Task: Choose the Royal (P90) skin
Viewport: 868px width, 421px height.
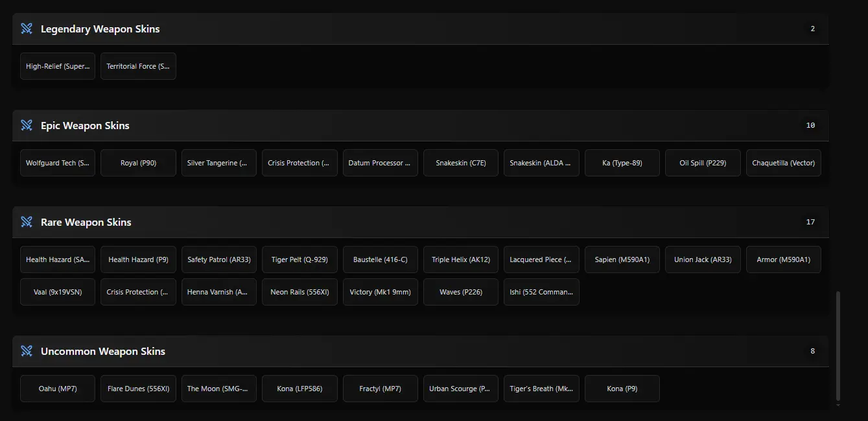Action: pyautogui.click(x=138, y=163)
